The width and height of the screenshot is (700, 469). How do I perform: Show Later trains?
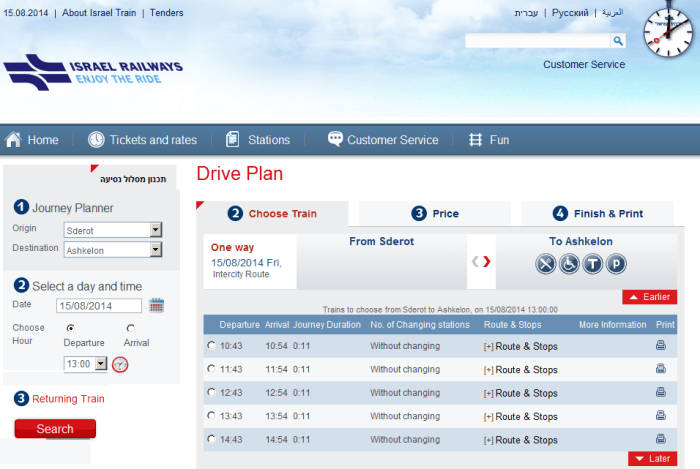pos(653,459)
